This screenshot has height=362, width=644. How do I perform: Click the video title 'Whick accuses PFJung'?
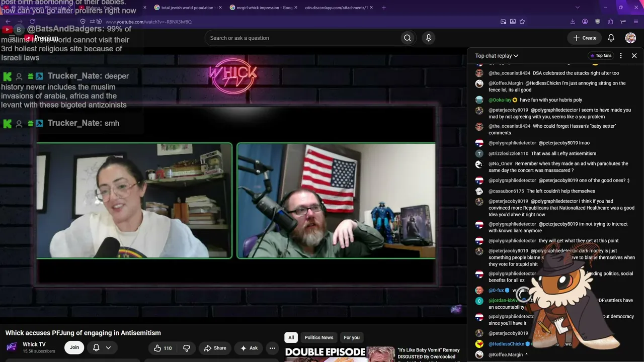click(x=83, y=333)
